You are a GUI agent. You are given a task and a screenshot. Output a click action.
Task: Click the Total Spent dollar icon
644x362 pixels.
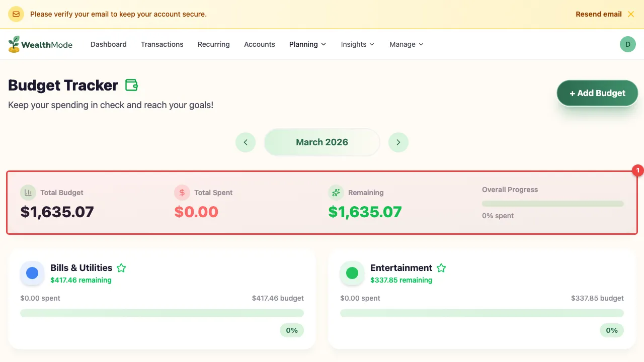[182, 193]
